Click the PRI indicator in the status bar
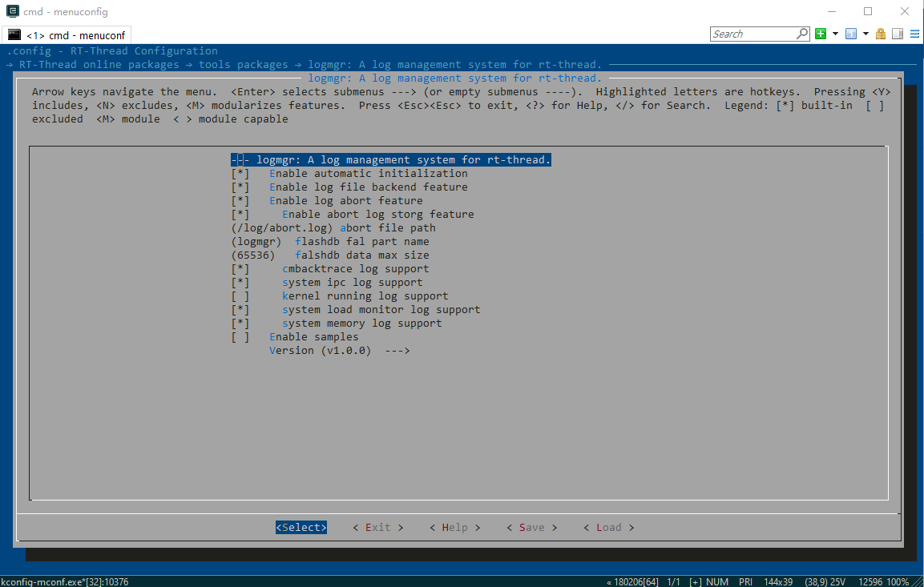924x587 pixels. click(x=744, y=581)
